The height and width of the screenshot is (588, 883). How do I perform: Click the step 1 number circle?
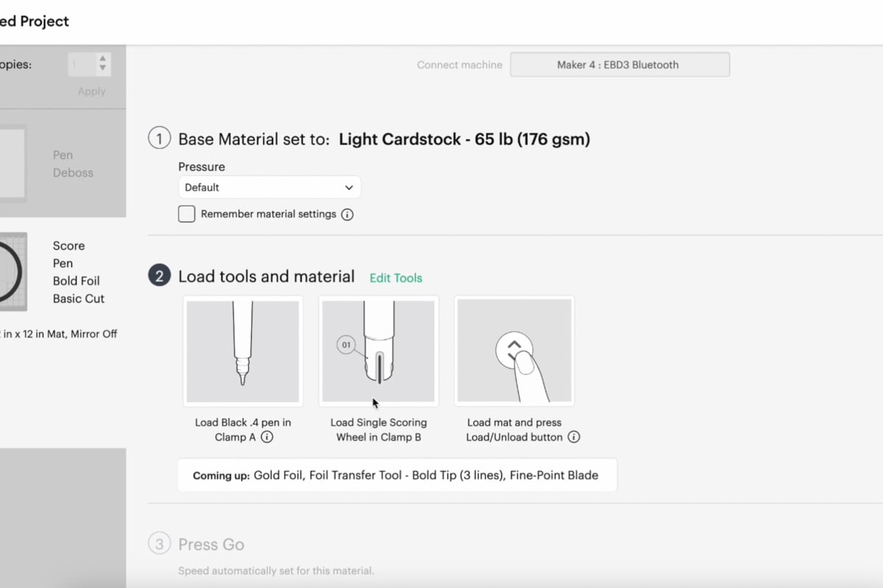pos(159,138)
